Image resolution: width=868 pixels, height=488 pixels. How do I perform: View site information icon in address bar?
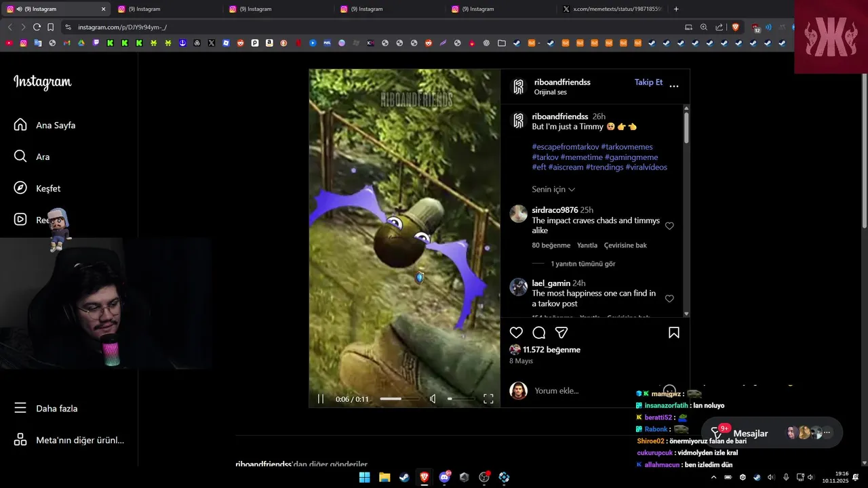pyautogui.click(x=68, y=27)
